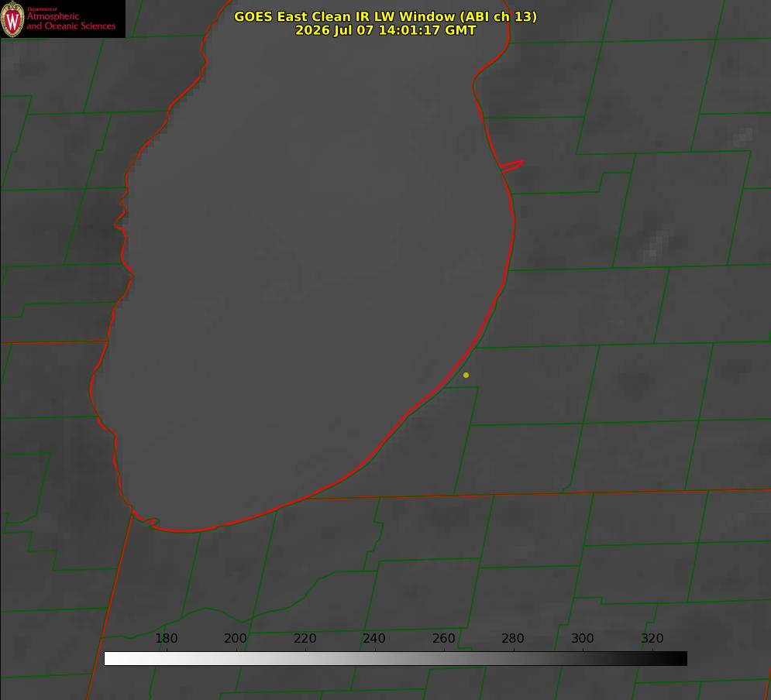Click the 300 colorbar label

(583, 638)
